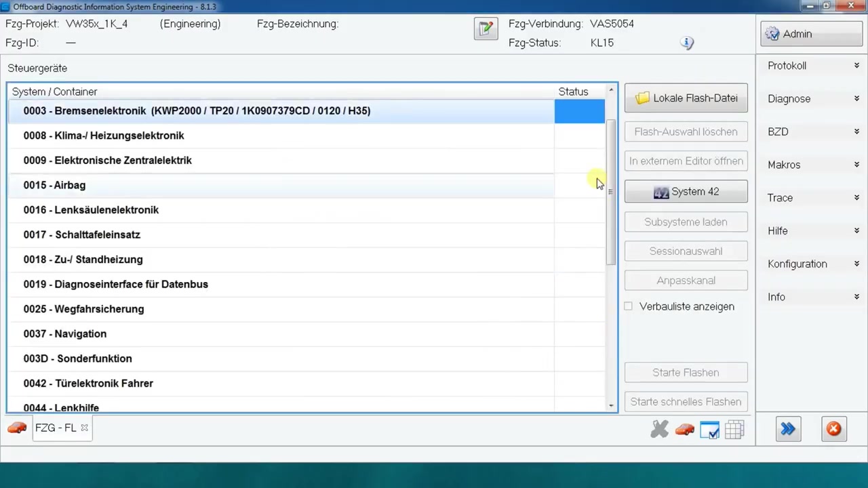Select 0018 - Zu-/ Standheizung row
The width and height of the screenshot is (868, 488).
click(x=307, y=260)
